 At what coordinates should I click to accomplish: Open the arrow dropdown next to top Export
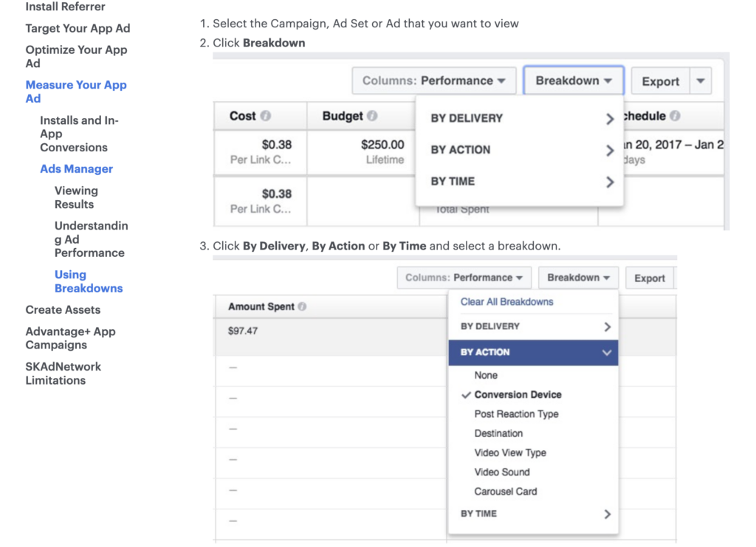701,81
